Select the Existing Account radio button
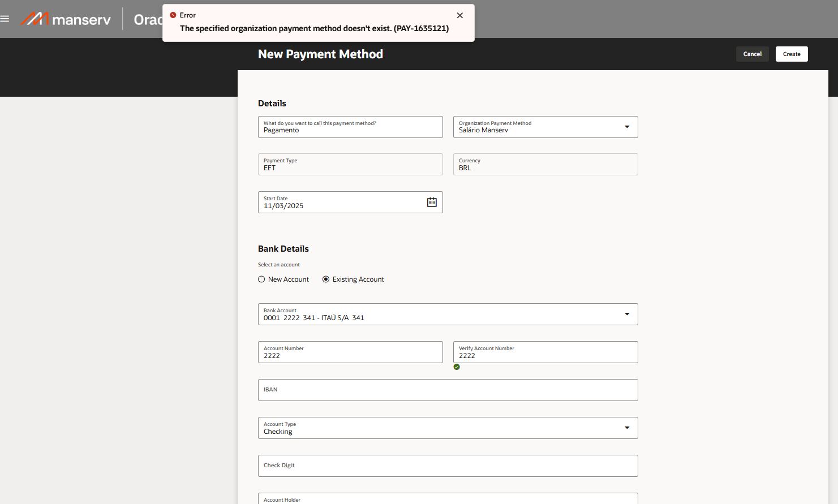Viewport: 838px width, 504px height. click(326, 279)
